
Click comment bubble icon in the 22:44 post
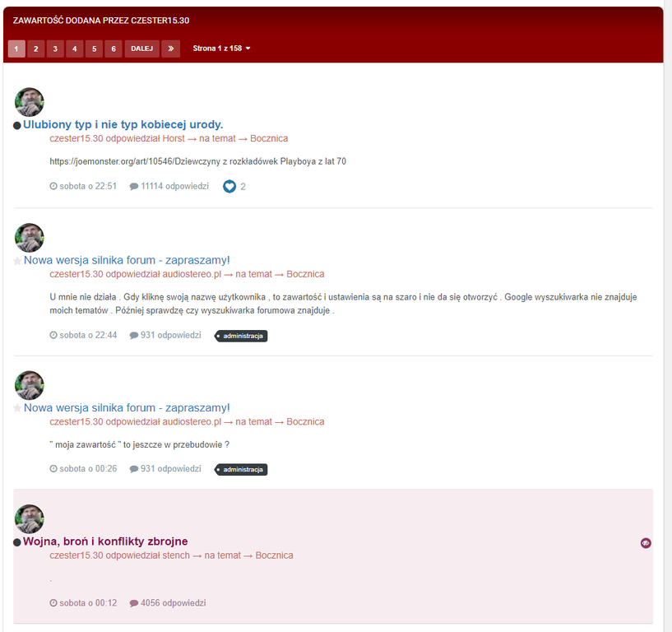pos(134,335)
